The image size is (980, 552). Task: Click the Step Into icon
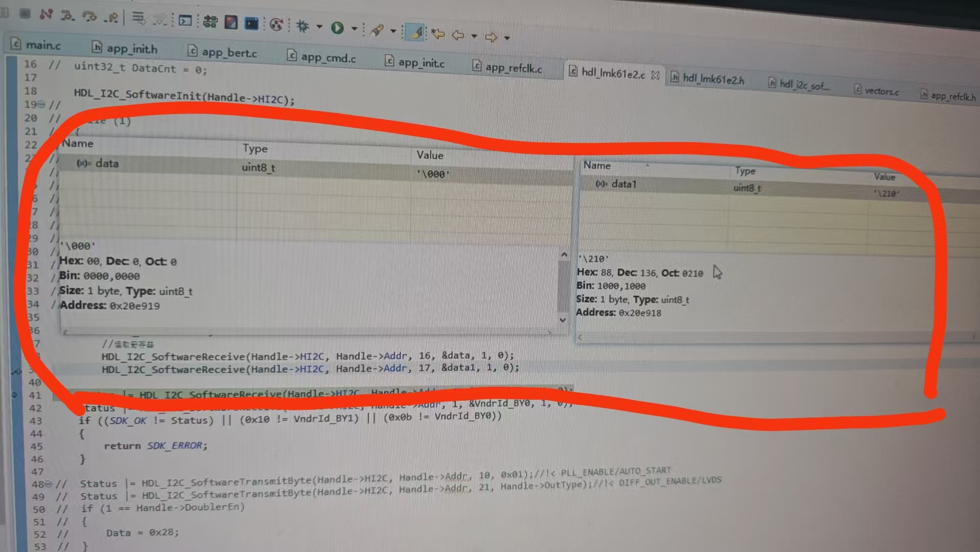pos(68,15)
